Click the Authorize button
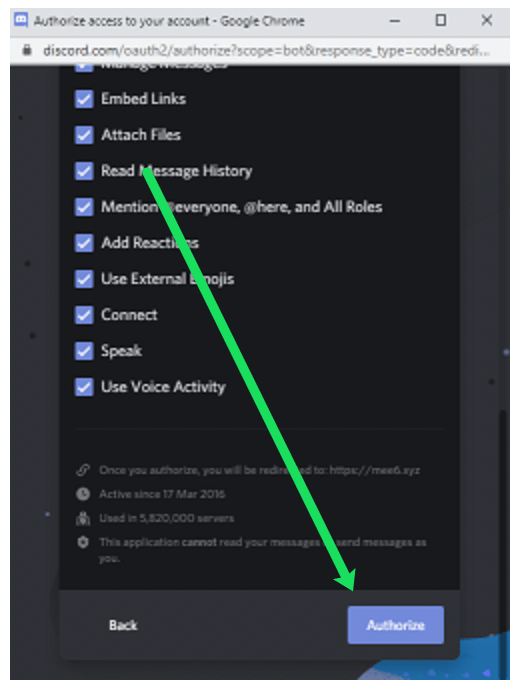The height and width of the screenshot is (686, 518). [396, 625]
